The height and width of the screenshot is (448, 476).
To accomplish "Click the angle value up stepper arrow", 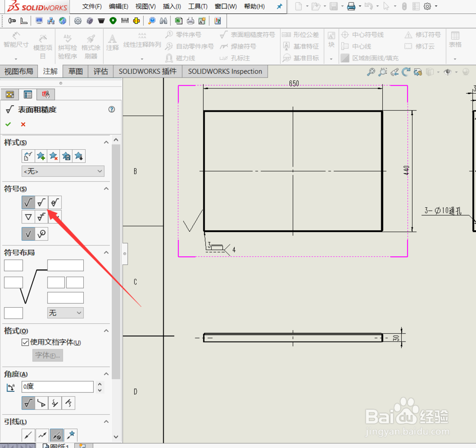I will [100, 384].
